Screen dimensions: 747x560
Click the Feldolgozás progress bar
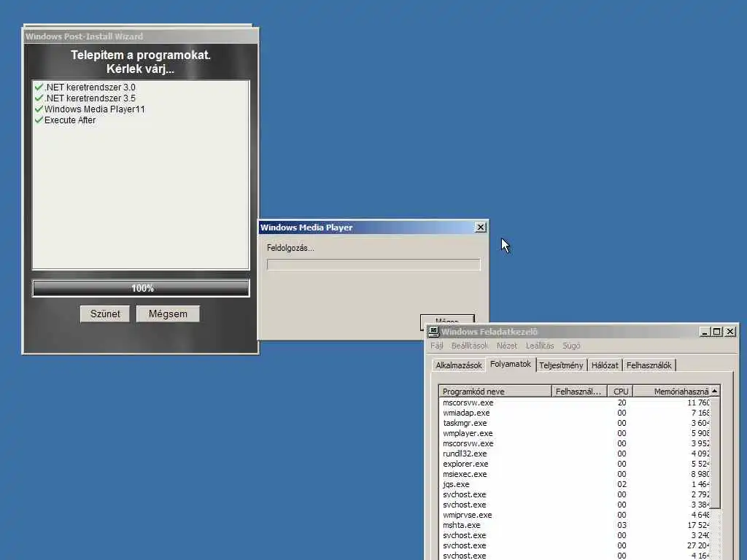pyautogui.click(x=373, y=265)
